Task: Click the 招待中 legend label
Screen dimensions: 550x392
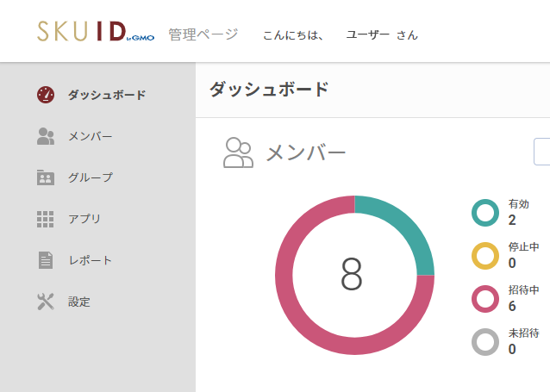Action: [x=523, y=290]
